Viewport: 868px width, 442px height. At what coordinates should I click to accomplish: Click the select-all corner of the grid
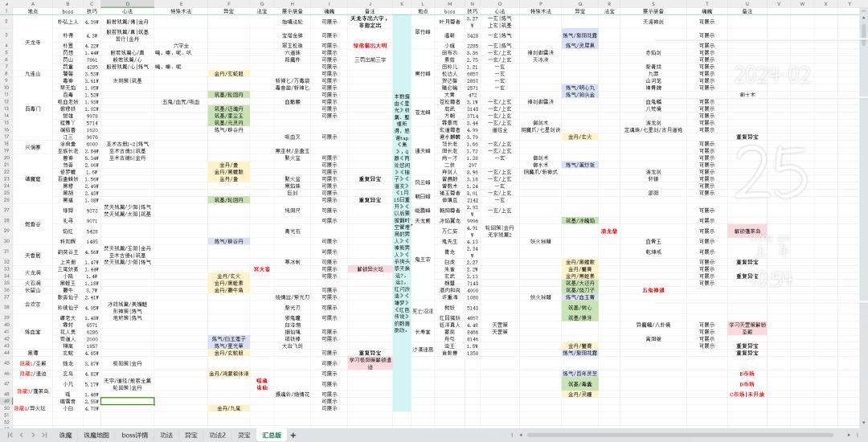[6, 4]
